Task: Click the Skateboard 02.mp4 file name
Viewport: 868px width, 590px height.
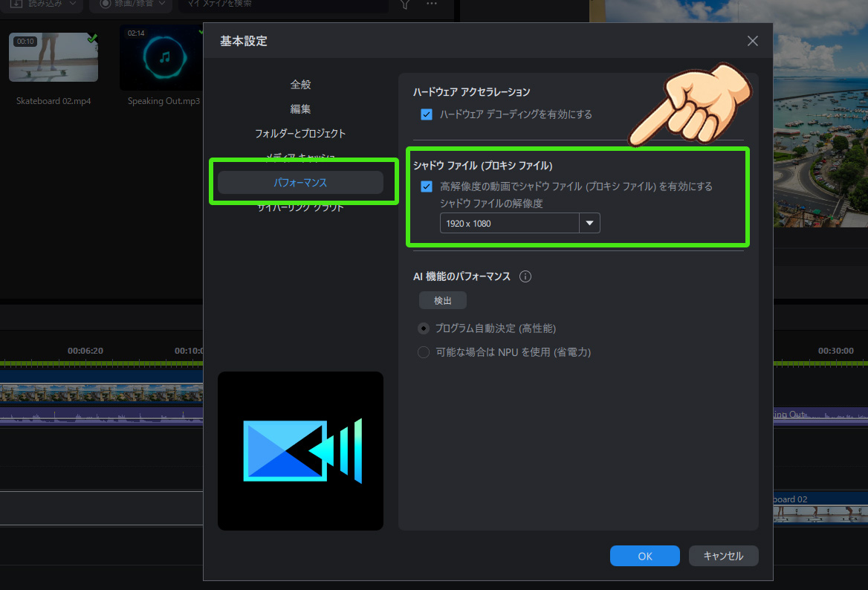Action: point(54,101)
